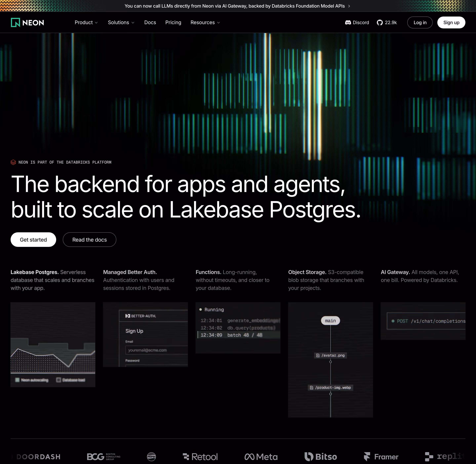Click the 'Managed Better Auth.' heading

coord(130,272)
